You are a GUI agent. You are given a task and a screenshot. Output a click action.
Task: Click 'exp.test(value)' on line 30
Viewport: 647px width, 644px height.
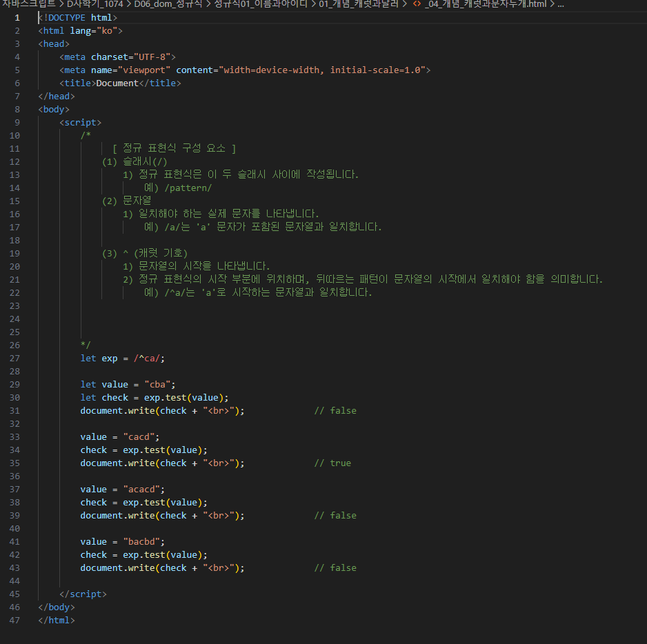tap(183, 398)
